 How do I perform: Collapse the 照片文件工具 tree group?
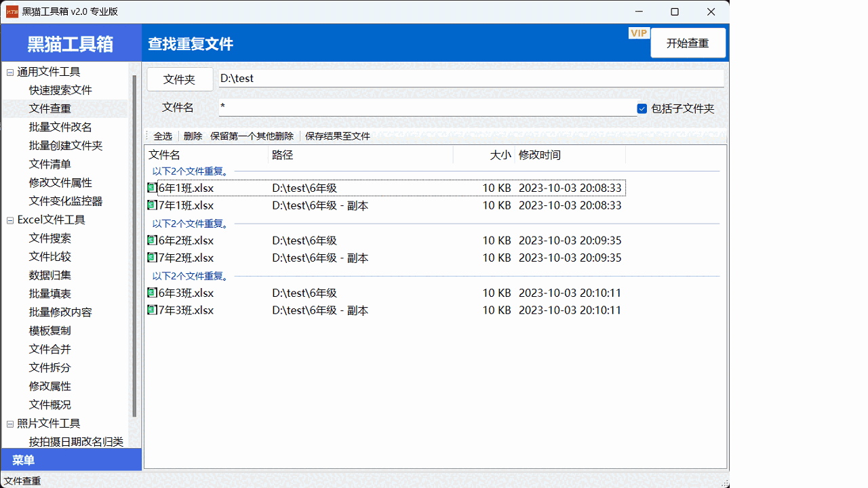tap(10, 424)
